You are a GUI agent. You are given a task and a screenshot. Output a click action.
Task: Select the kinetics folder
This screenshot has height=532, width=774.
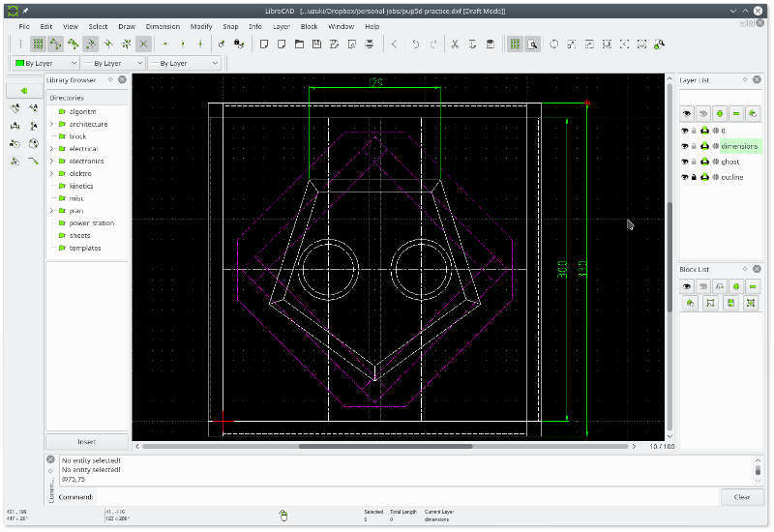pos(81,186)
